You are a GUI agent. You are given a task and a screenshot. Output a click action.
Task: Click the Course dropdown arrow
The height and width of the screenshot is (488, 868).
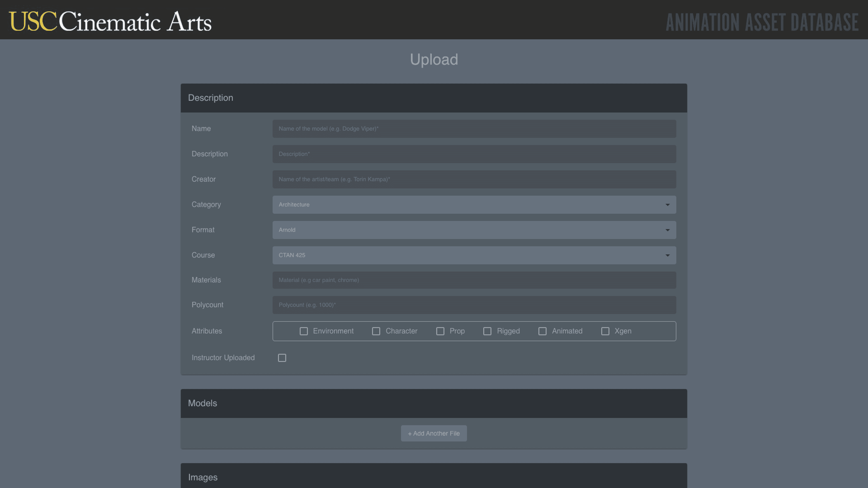point(668,255)
